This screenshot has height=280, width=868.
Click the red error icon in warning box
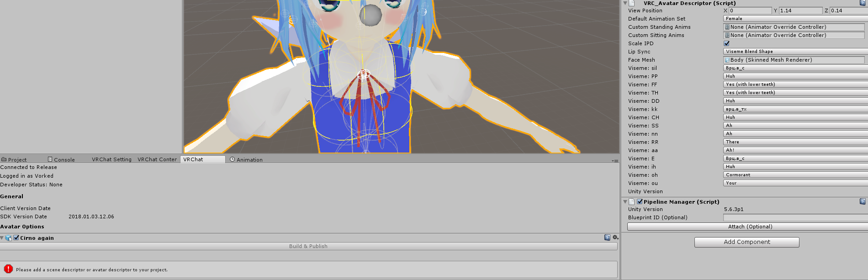pos(8,269)
